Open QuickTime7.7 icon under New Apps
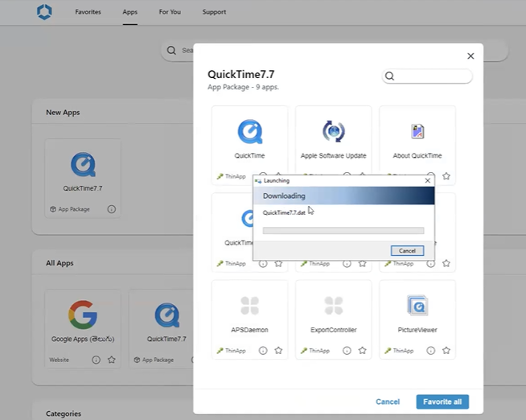This screenshot has height=420, width=526. [83, 164]
